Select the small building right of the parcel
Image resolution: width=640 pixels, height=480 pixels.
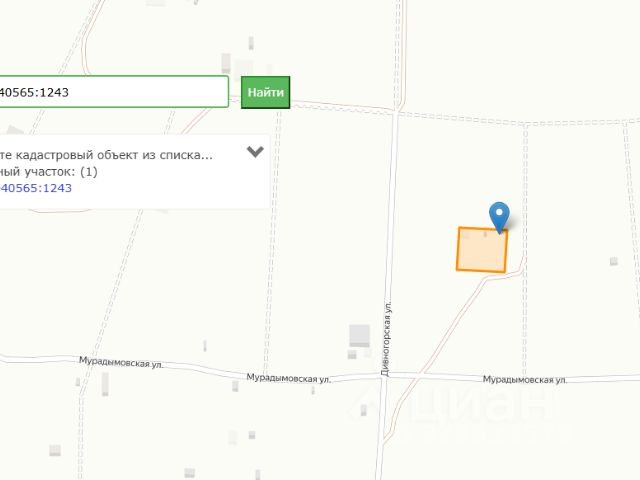pyautogui.click(x=613, y=261)
